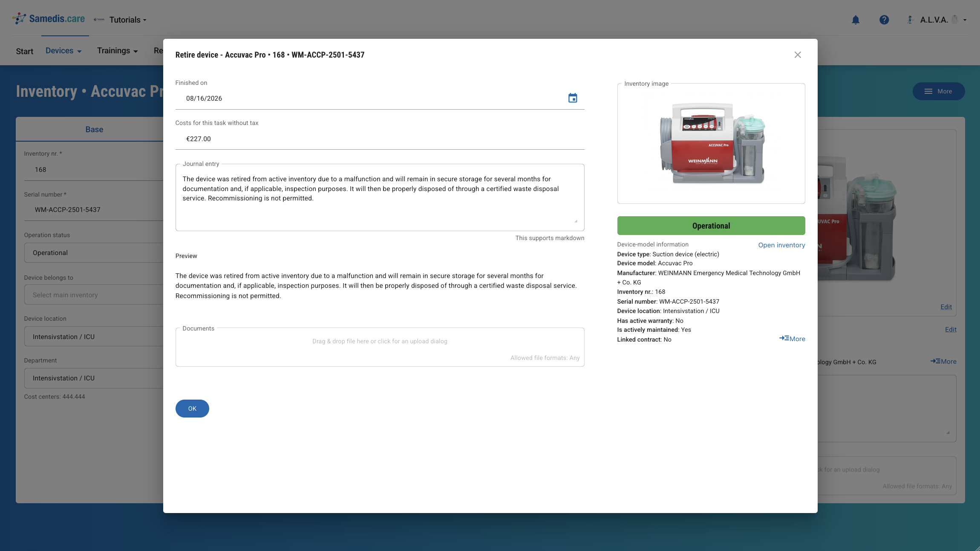
Task: Confirm with the OK button
Action: [x=192, y=409]
